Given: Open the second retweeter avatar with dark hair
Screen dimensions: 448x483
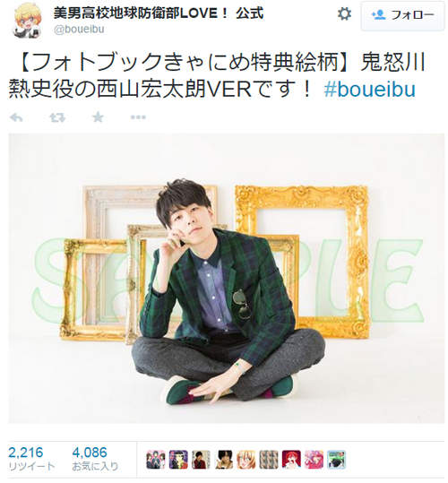Looking at the screenshot, I should (x=178, y=460).
